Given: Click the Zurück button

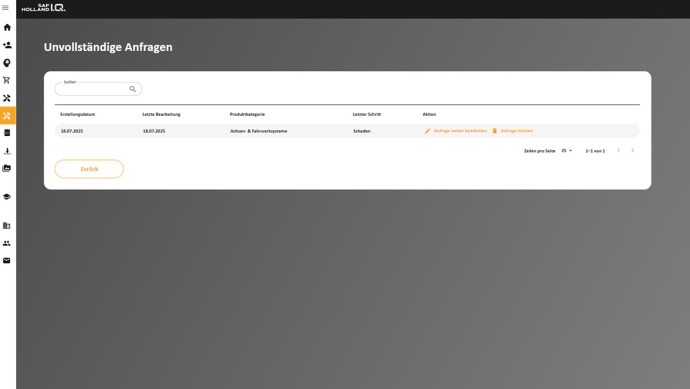Looking at the screenshot, I should [x=89, y=169].
